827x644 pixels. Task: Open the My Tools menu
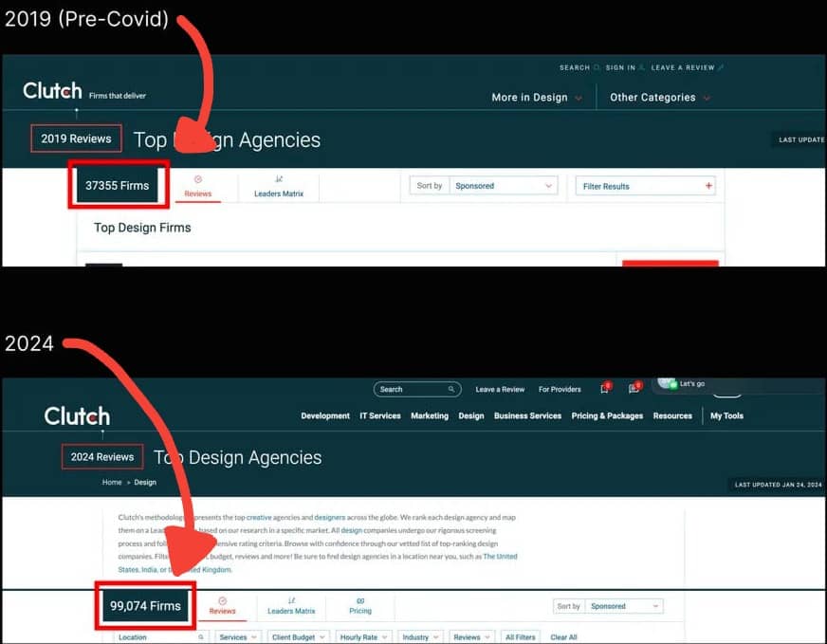pos(726,415)
